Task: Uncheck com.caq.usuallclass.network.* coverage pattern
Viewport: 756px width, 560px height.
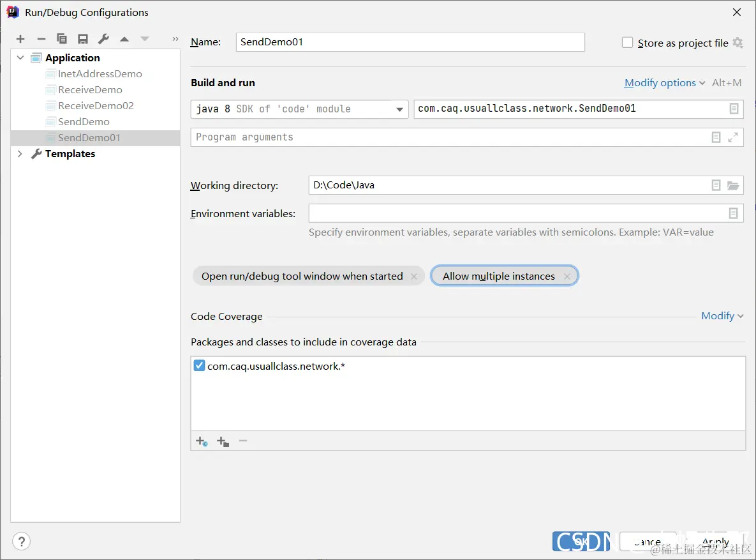Action: coord(199,365)
